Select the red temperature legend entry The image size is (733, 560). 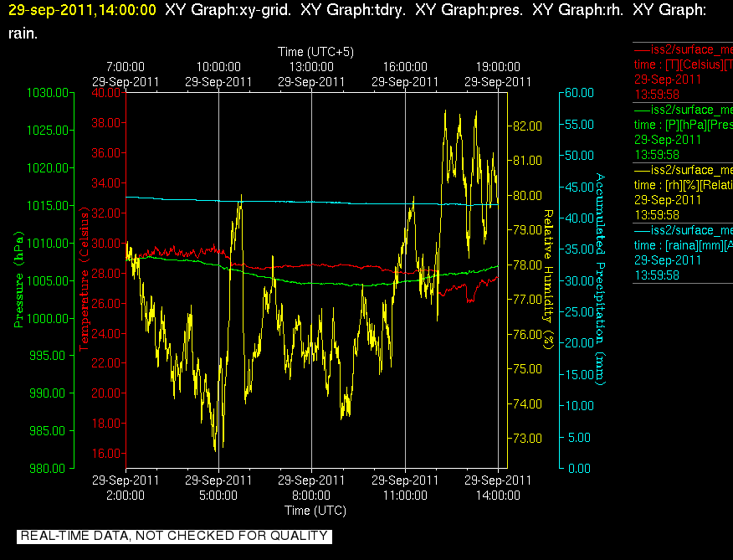(683, 72)
